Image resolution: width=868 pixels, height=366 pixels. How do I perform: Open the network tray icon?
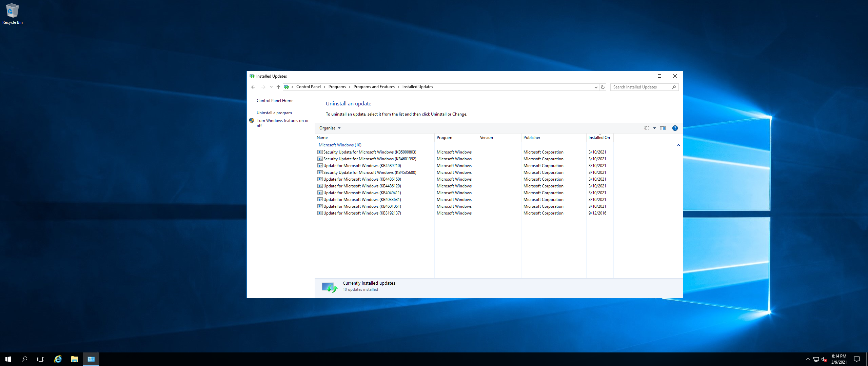[x=816, y=359]
